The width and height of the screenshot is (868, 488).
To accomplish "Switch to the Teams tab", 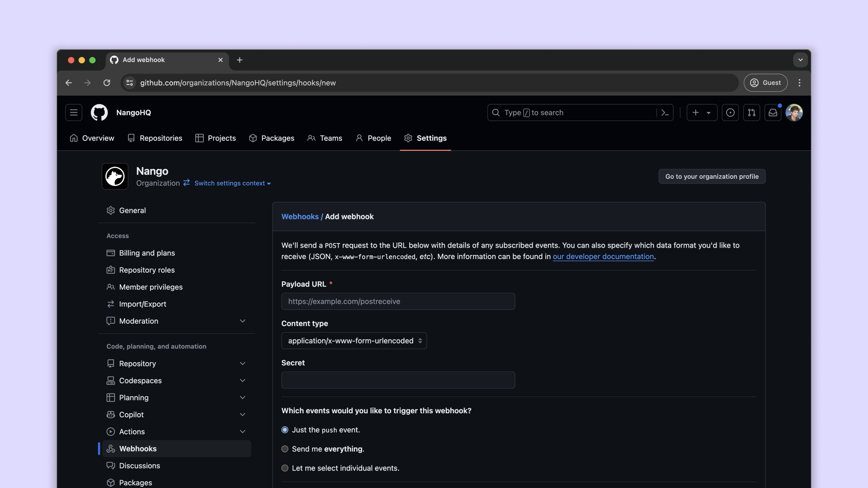I will (x=325, y=138).
